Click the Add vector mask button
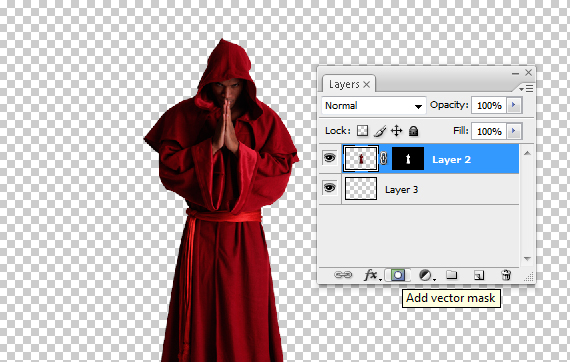The width and height of the screenshot is (570, 362). pos(398,275)
